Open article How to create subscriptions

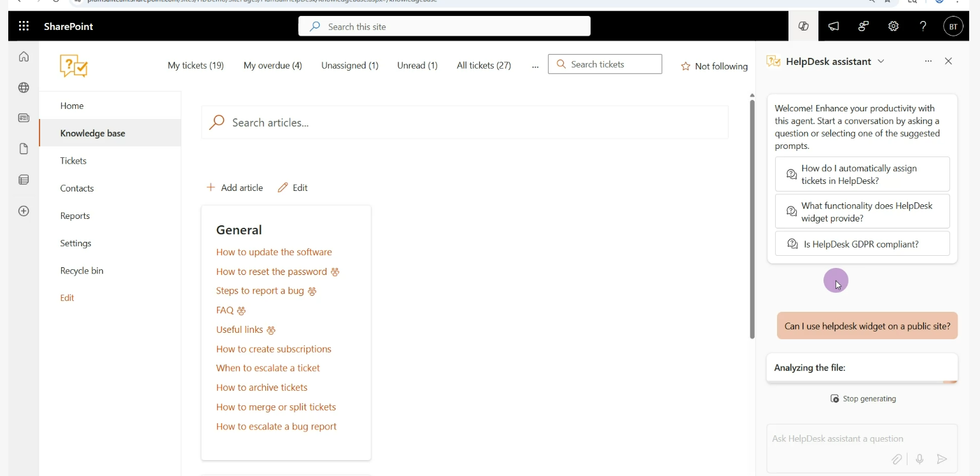point(274,349)
